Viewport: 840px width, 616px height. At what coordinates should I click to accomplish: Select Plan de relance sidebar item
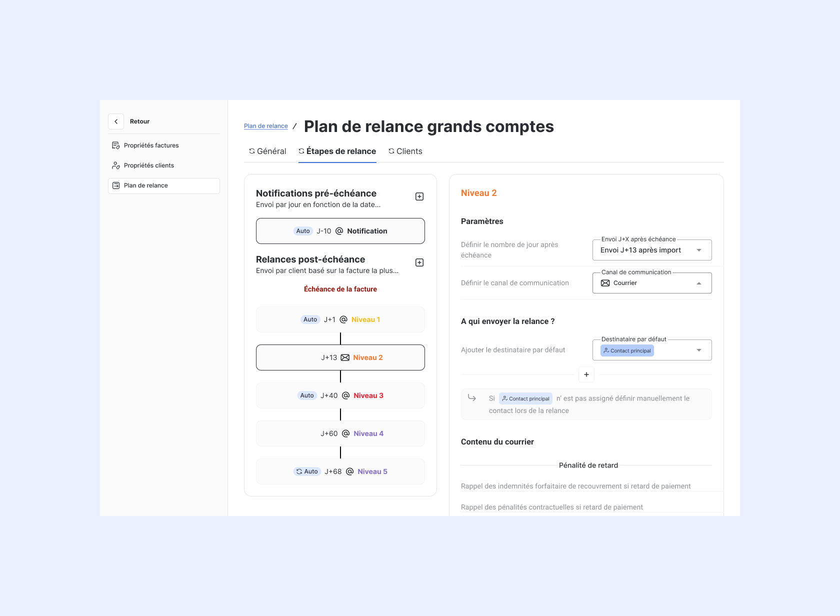tap(164, 185)
